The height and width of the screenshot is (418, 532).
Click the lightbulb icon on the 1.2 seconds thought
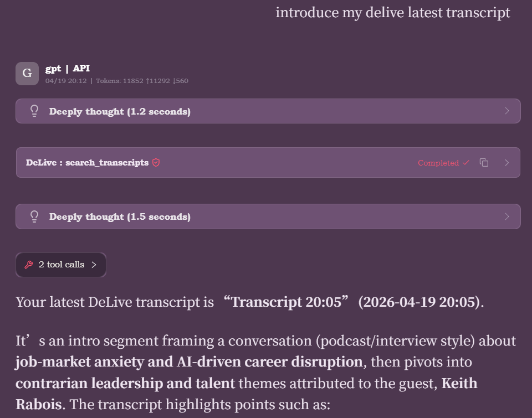(x=34, y=111)
